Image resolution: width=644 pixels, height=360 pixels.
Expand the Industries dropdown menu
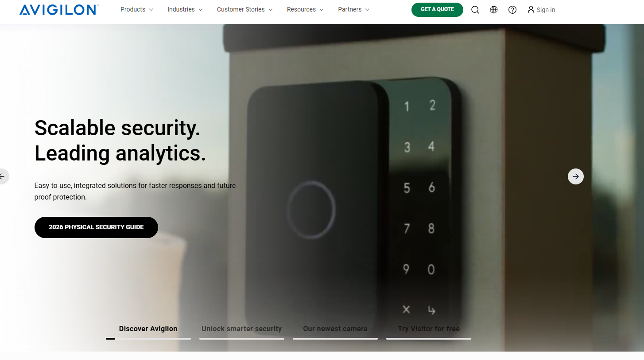(x=185, y=9)
